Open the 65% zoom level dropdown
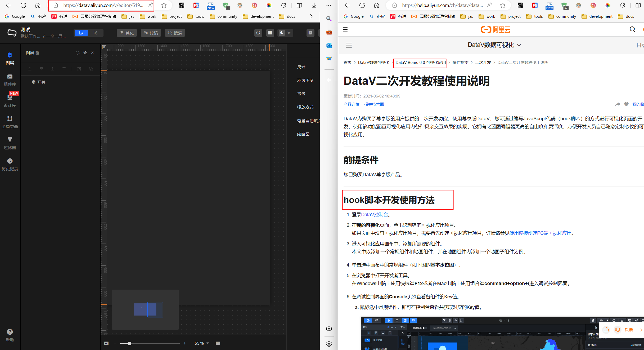Image resolution: width=644 pixels, height=350 pixels. 202,343
